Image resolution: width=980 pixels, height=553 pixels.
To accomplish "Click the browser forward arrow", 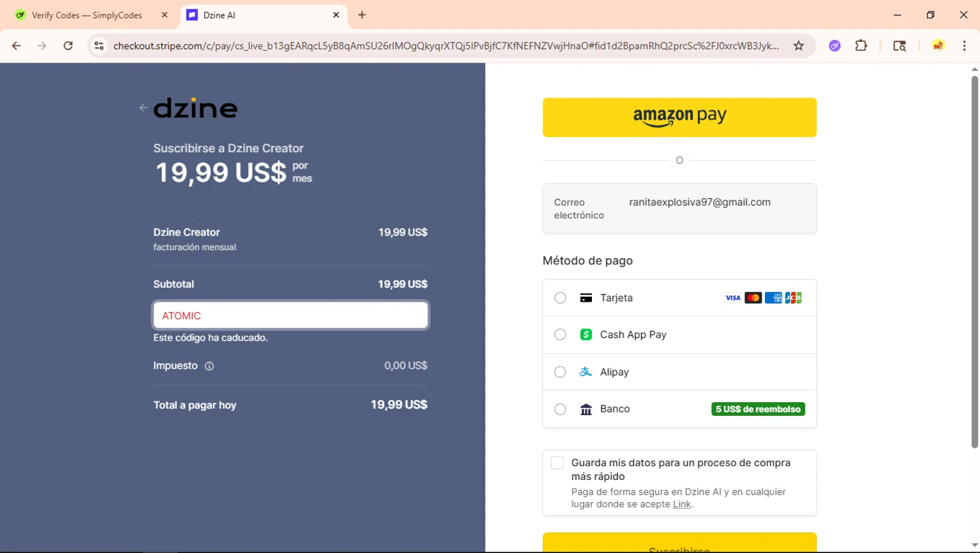I will pyautogui.click(x=42, y=46).
